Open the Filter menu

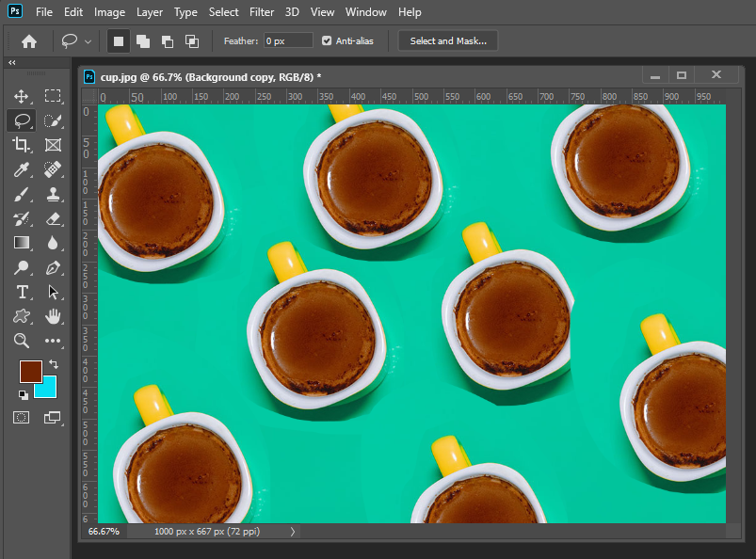click(x=262, y=12)
